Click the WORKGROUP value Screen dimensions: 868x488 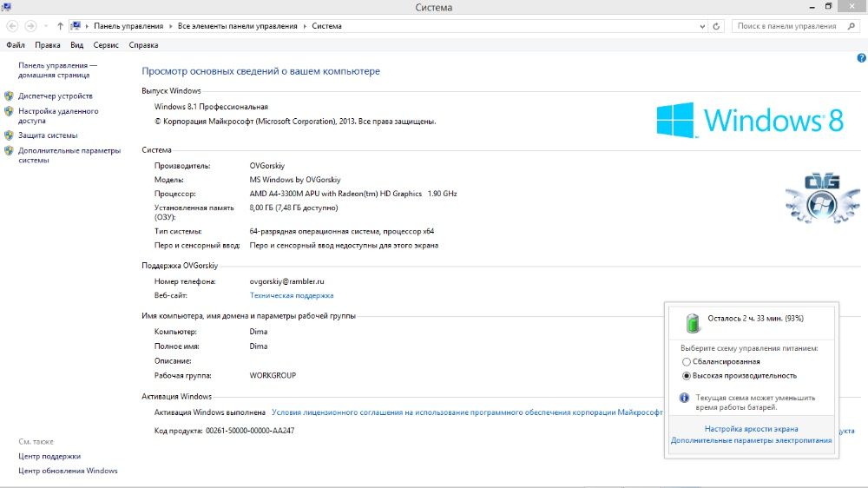(x=273, y=376)
